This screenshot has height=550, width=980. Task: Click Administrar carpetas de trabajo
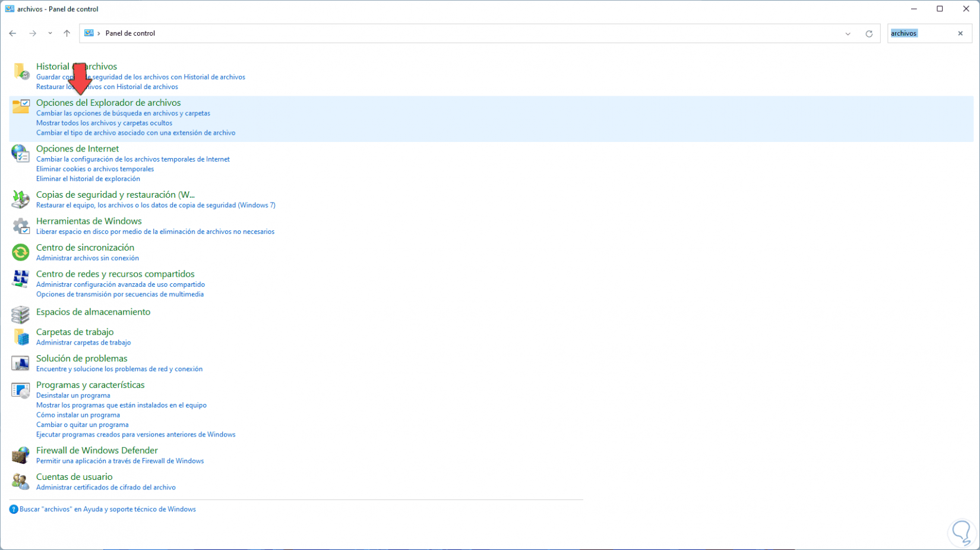[x=83, y=343]
